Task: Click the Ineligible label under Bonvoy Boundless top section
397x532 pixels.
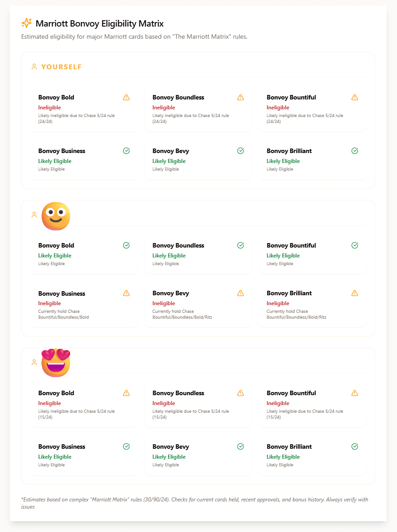Action: (164, 108)
